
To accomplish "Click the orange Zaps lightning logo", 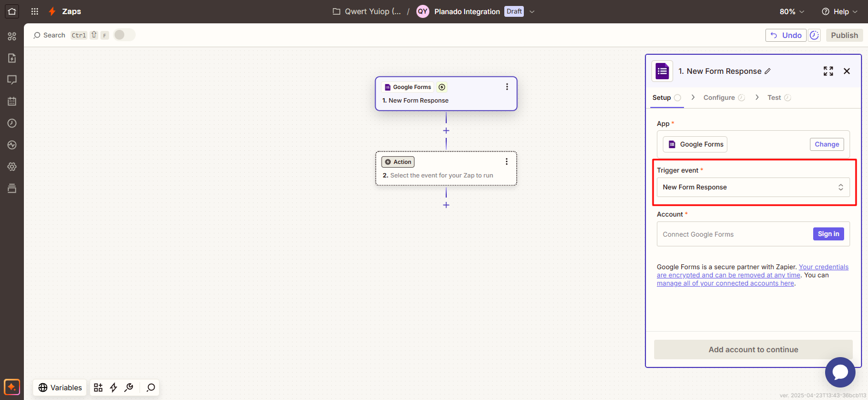I will (x=52, y=11).
